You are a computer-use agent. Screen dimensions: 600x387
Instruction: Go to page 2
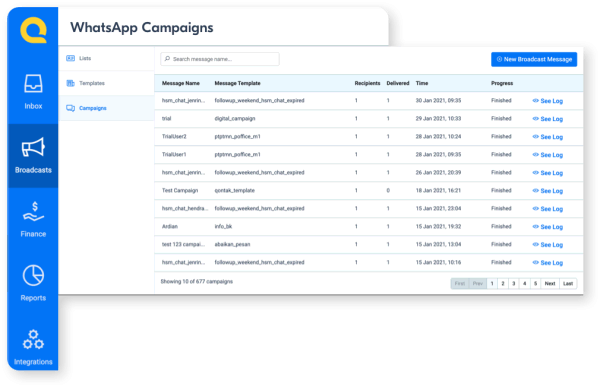pyautogui.click(x=503, y=284)
